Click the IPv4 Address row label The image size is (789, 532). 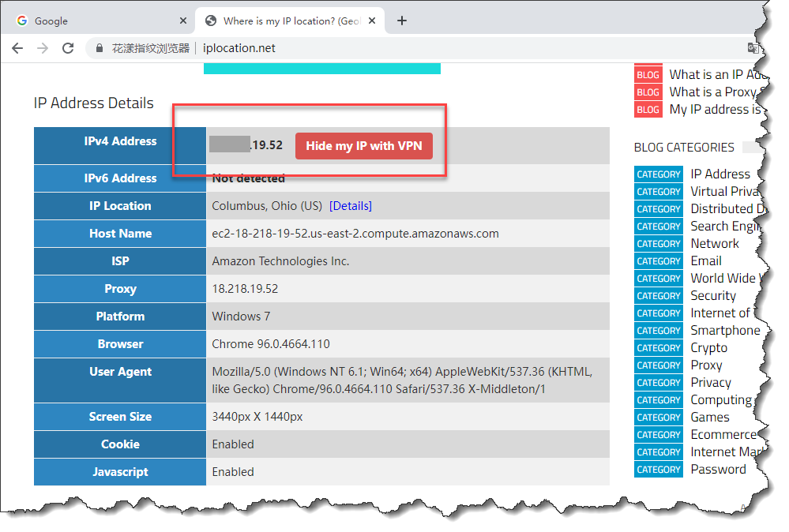[x=120, y=141]
